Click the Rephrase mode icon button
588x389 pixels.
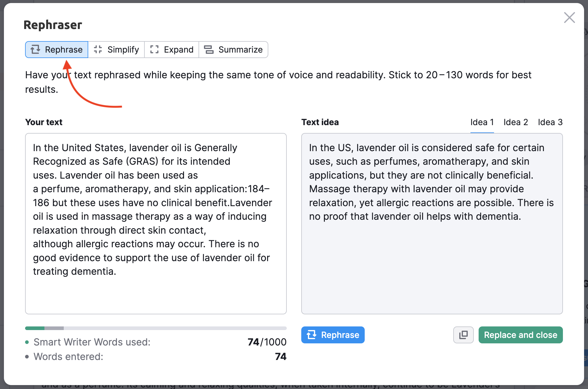click(x=35, y=49)
